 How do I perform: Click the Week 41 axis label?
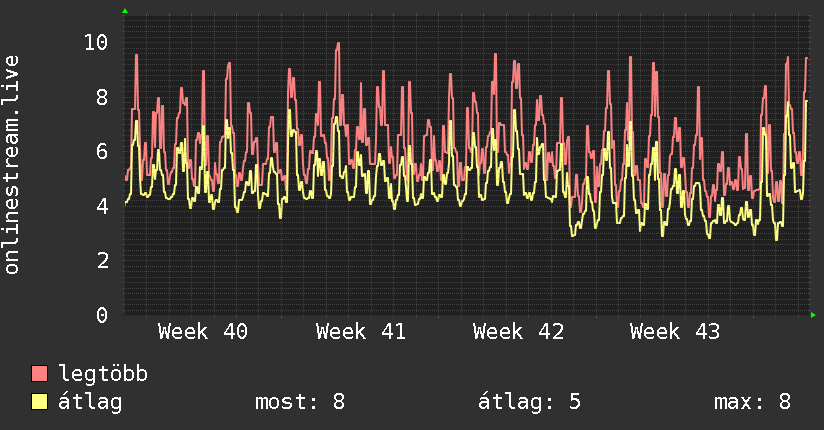tap(360, 332)
